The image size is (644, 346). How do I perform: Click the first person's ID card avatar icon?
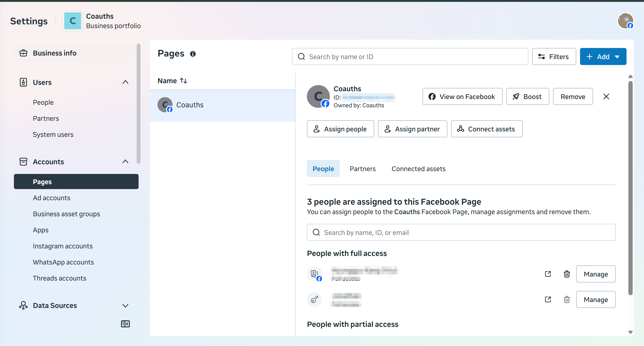(x=314, y=274)
